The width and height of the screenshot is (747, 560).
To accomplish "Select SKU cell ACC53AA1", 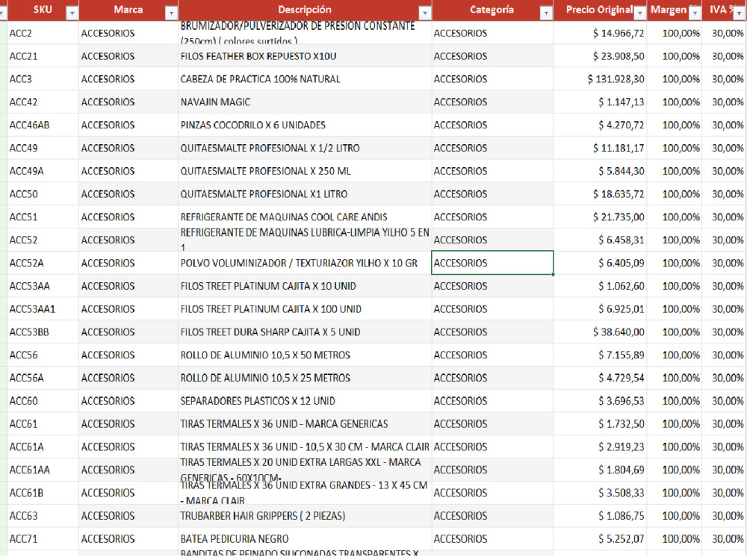I will (x=43, y=309).
